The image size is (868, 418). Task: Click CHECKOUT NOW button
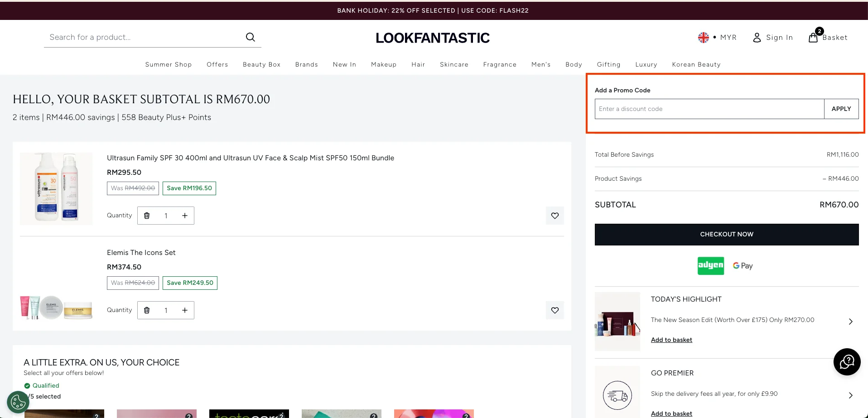[727, 235]
